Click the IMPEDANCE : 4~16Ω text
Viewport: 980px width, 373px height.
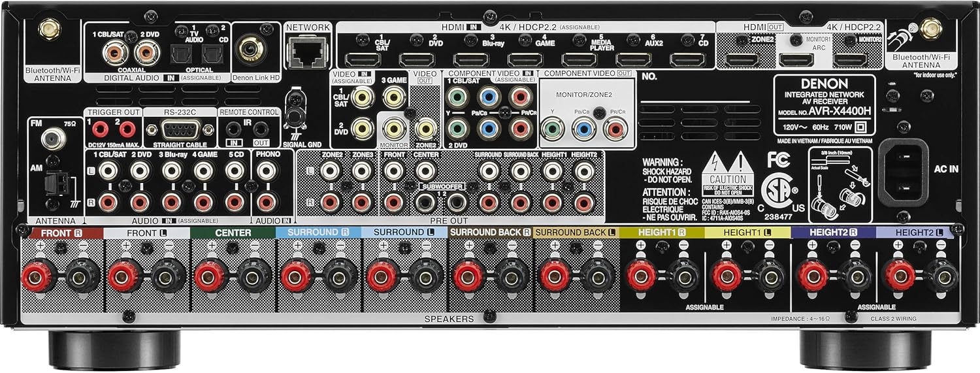point(800,319)
